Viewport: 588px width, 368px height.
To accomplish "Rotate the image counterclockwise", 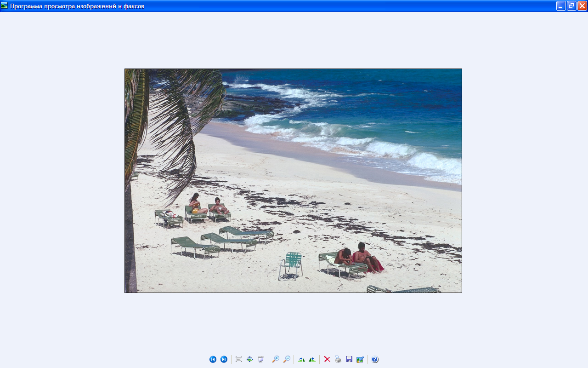I will click(x=312, y=359).
